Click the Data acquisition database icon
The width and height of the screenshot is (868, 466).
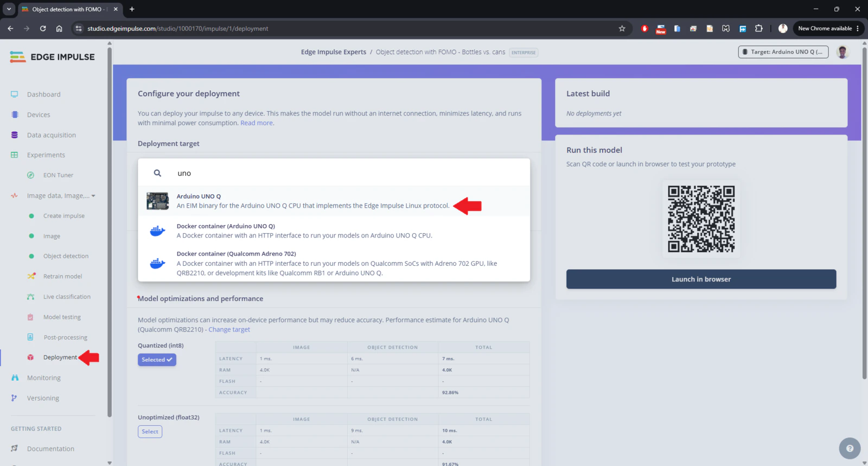(x=15, y=135)
